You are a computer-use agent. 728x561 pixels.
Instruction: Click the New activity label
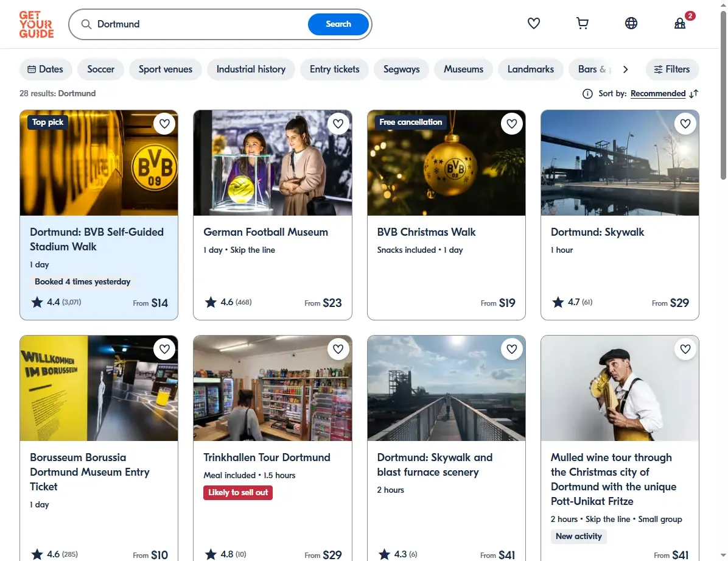pos(578,537)
